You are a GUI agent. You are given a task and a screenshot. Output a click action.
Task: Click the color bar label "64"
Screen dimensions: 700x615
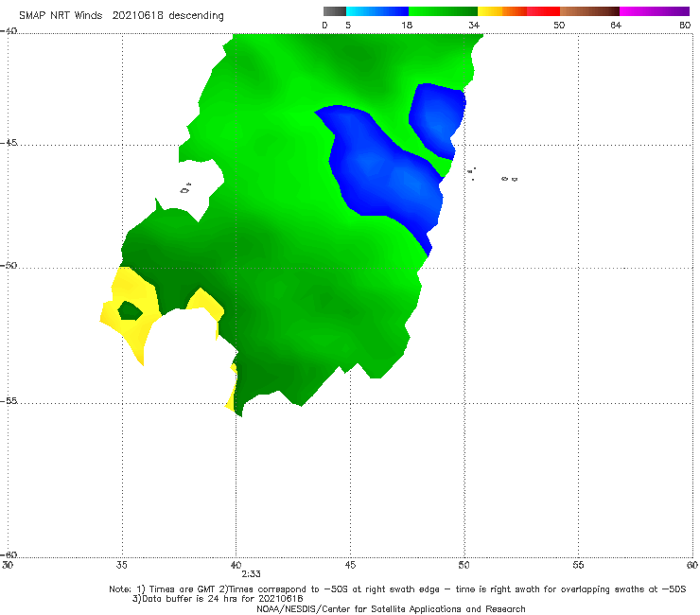coord(616,25)
